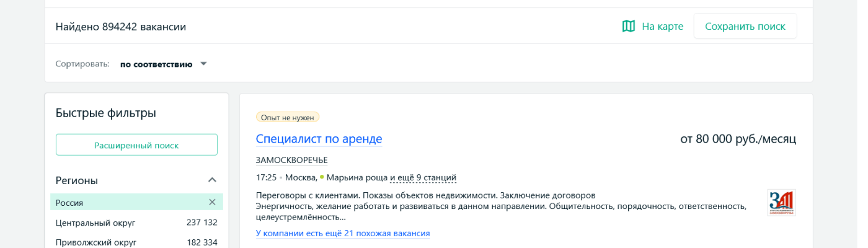Filter by Приволжский округ
This screenshot has width=868, height=248.
coord(96,242)
